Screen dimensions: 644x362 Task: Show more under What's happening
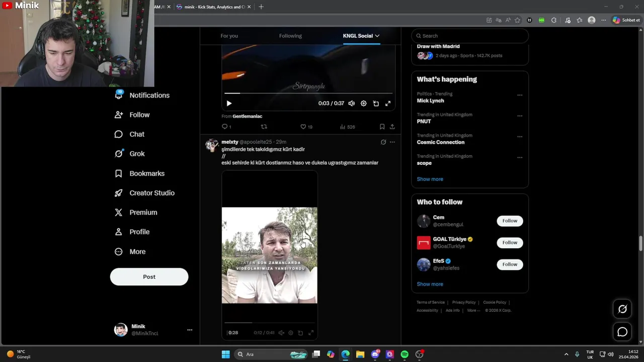click(430, 179)
